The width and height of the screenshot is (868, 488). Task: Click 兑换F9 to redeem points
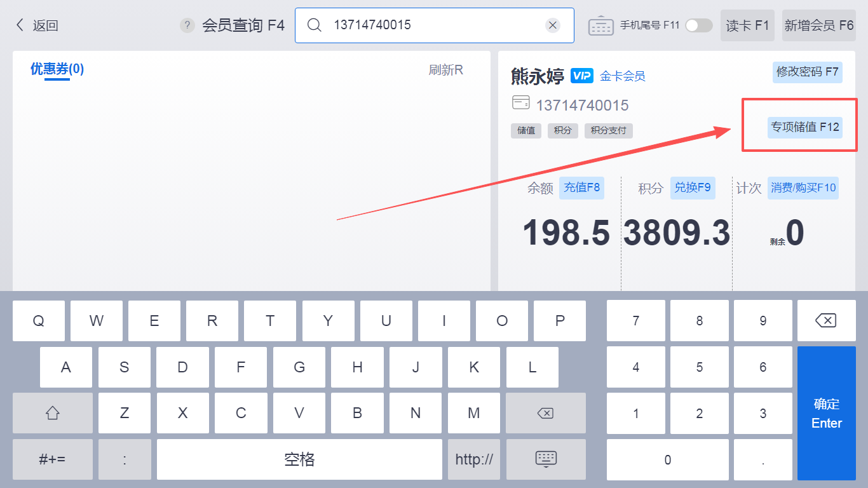693,188
